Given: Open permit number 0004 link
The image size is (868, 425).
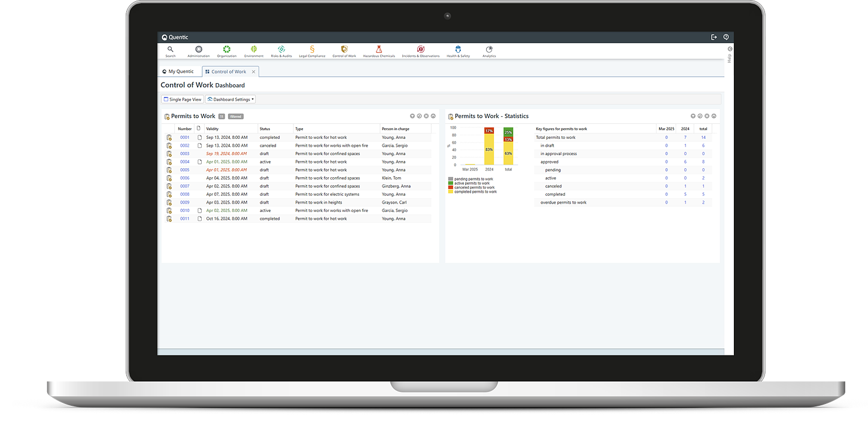Looking at the screenshot, I should click(184, 162).
